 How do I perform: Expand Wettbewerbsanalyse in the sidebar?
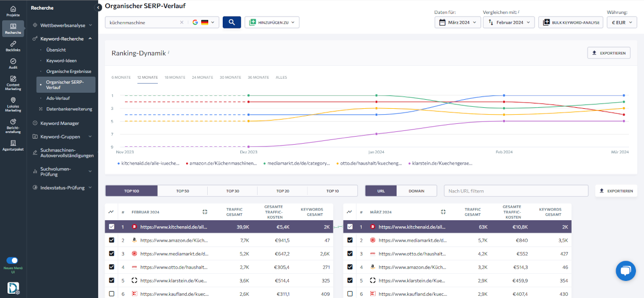[x=62, y=25]
